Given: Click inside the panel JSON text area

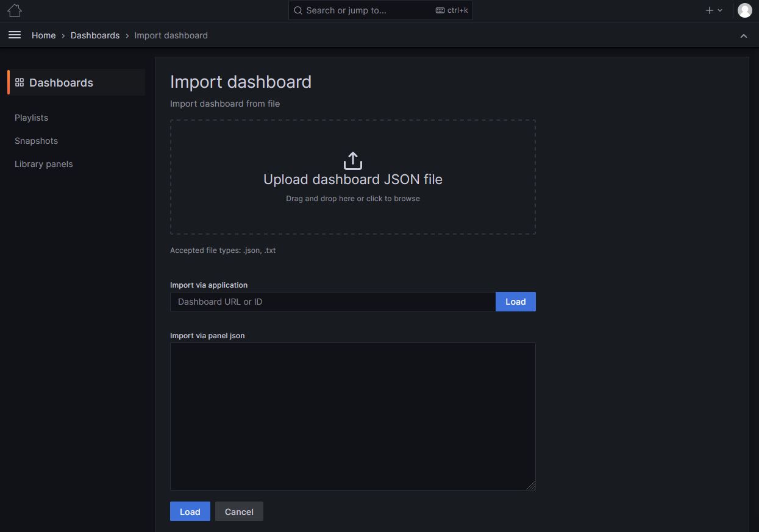Looking at the screenshot, I should tap(352, 416).
